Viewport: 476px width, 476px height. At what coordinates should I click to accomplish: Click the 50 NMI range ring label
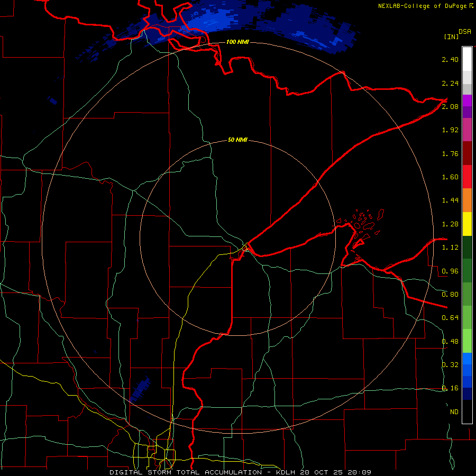point(237,140)
